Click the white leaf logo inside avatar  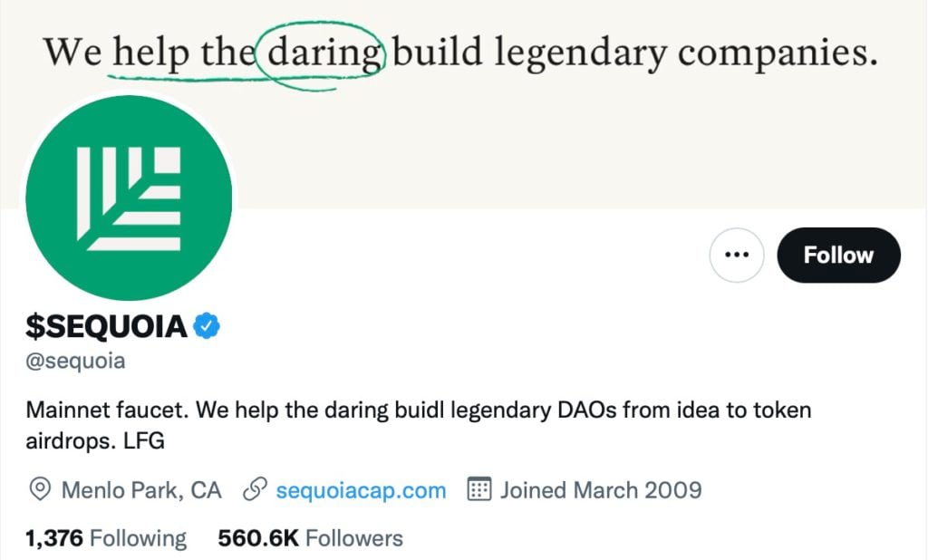[x=129, y=199]
